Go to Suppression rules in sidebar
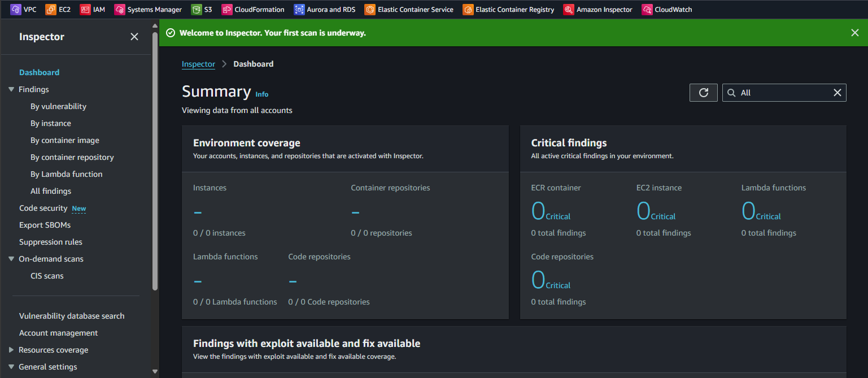Image resolution: width=868 pixels, height=378 pixels. coord(51,242)
